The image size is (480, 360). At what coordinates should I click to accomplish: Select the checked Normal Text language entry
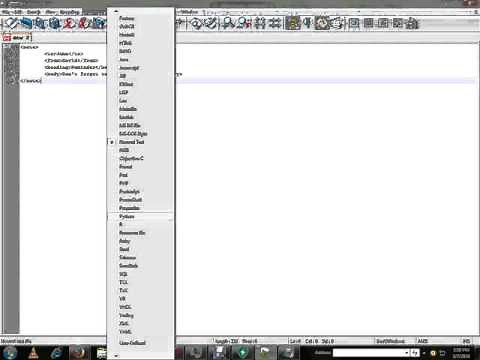pos(140,142)
